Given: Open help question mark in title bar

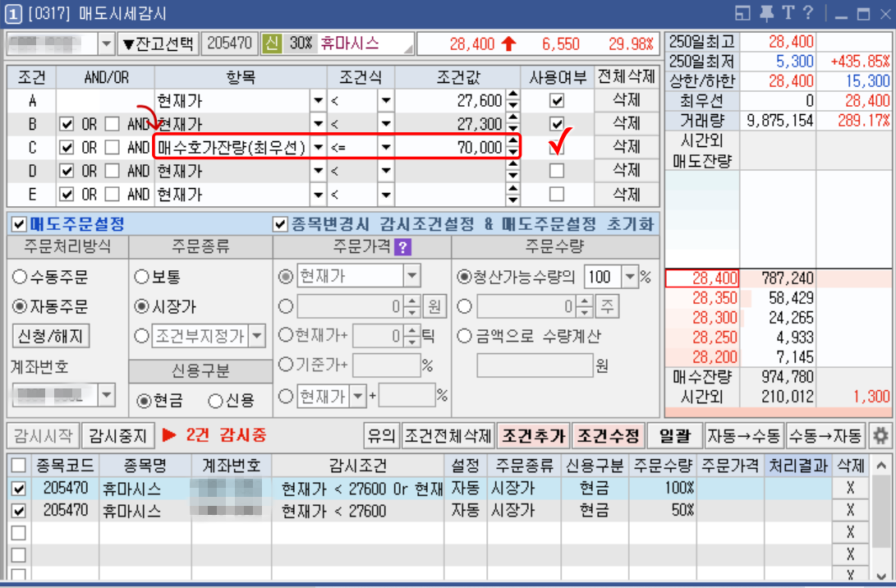Looking at the screenshot, I should pyautogui.click(x=808, y=12).
